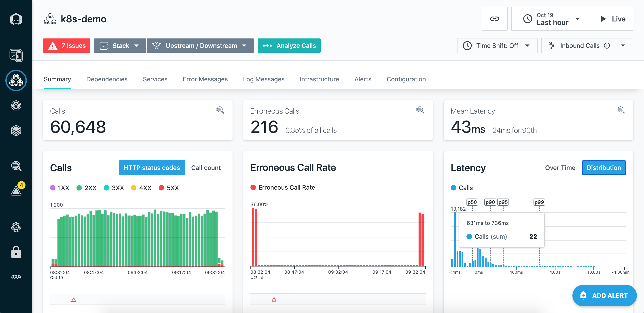Switch to the Dependencies tab
This screenshot has width=644, height=313.
click(x=107, y=79)
